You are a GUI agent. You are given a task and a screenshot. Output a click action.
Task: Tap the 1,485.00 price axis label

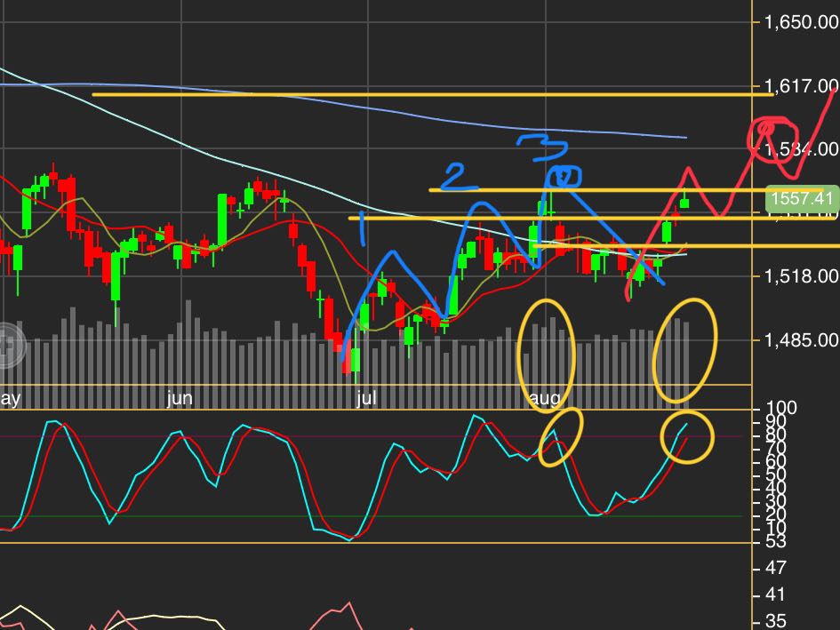[802, 339]
